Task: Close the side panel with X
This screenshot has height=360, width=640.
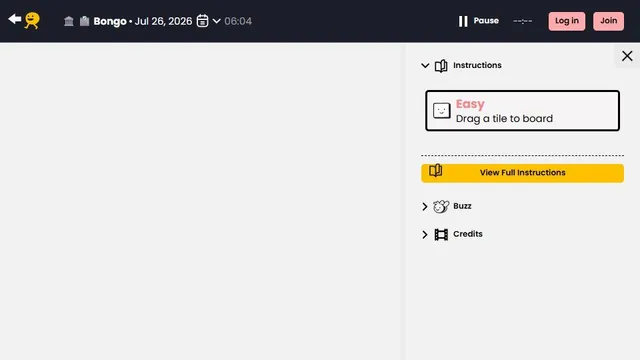Action: pos(627,56)
